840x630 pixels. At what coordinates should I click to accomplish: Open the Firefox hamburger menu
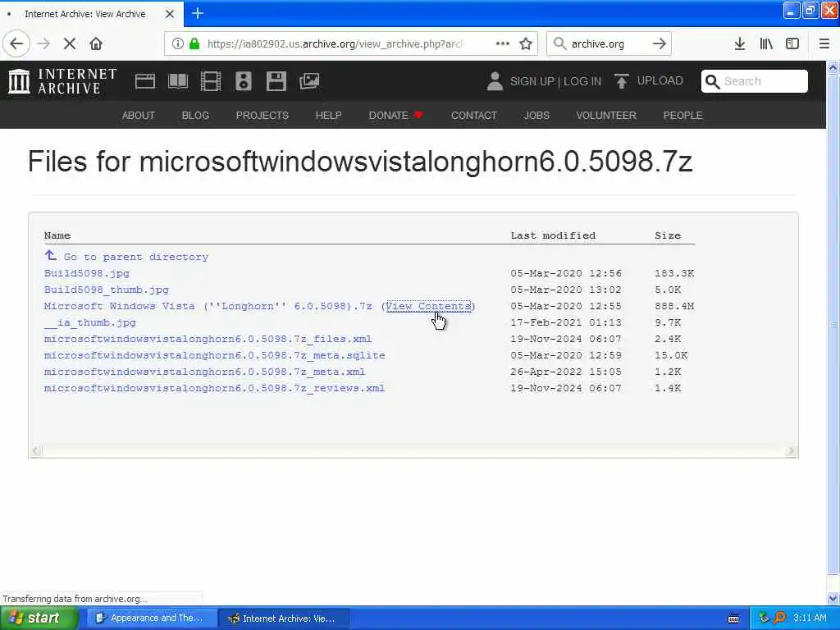coord(824,44)
